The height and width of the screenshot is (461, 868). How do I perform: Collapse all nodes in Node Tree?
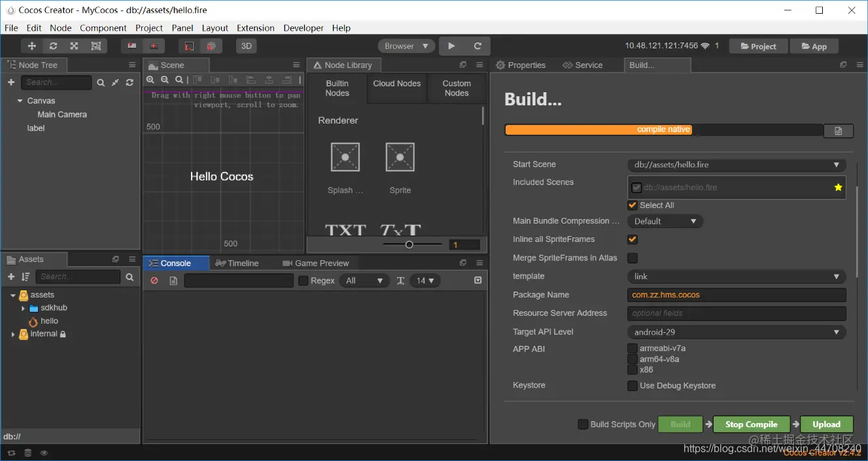click(x=115, y=82)
